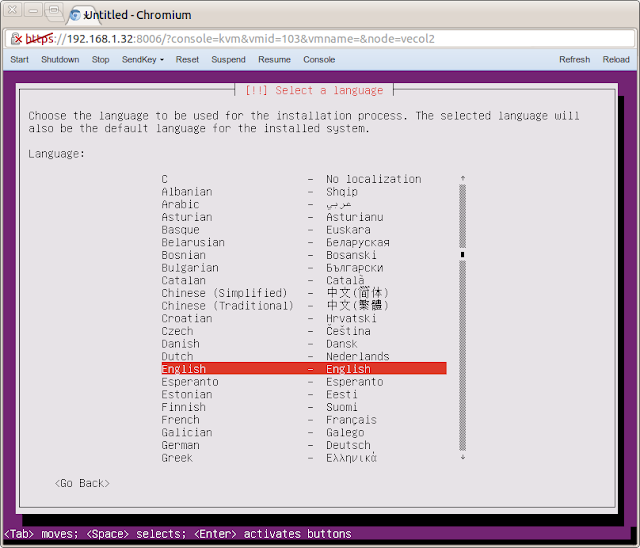The image size is (640, 548).
Task: Click the 'Untitled - Chromium' window title
Action: click(138, 15)
